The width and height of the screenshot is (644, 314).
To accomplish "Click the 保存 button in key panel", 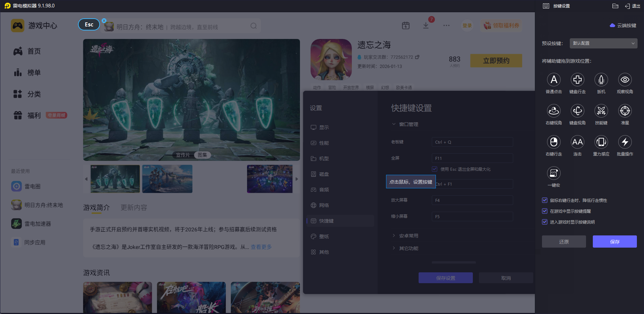I will coord(615,242).
